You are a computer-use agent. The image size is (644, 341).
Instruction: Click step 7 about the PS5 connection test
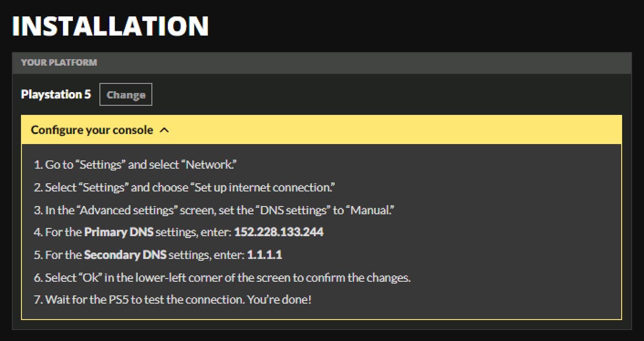click(173, 300)
